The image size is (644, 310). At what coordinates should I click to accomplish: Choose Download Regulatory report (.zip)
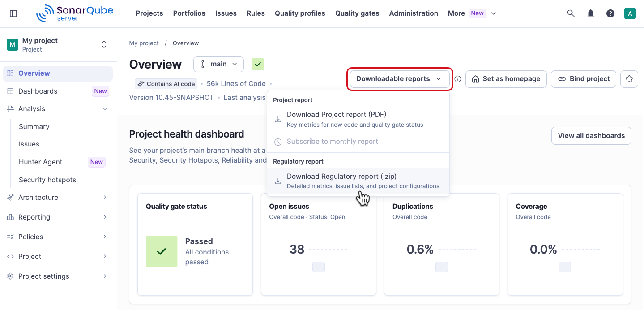tap(358, 181)
